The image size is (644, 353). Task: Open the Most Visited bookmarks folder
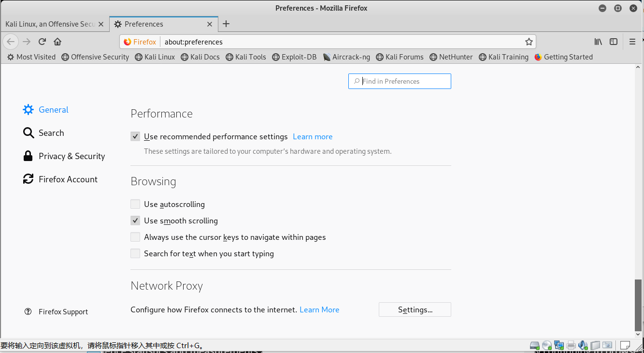pyautogui.click(x=31, y=57)
